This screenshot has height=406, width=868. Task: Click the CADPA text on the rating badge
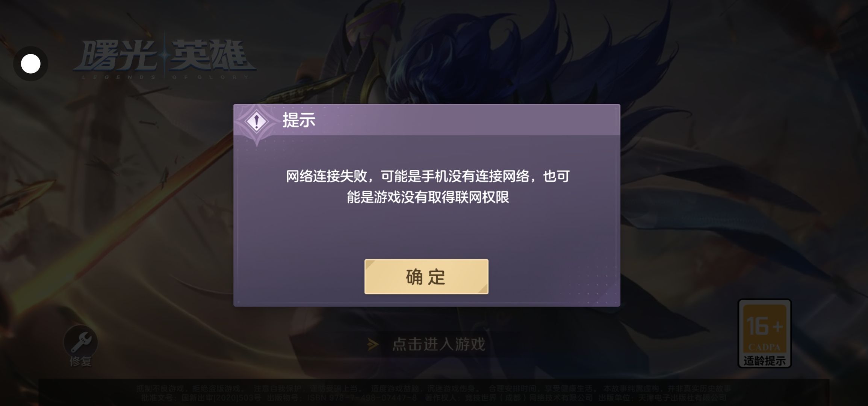pyautogui.click(x=764, y=347)
